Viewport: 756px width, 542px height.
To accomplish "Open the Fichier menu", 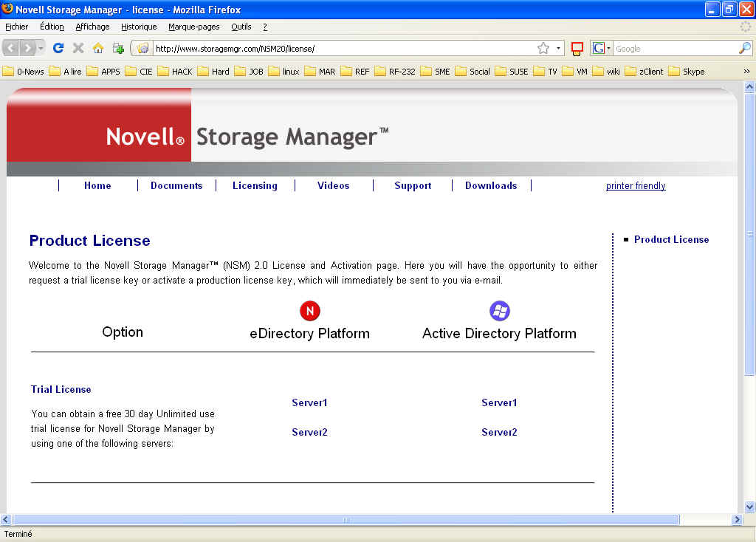I will point(17,27).
